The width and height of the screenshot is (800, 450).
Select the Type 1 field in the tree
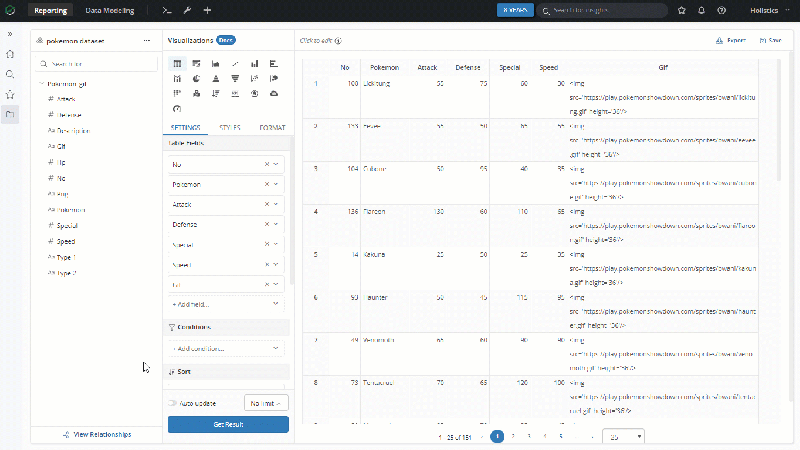tap(66, 257)
